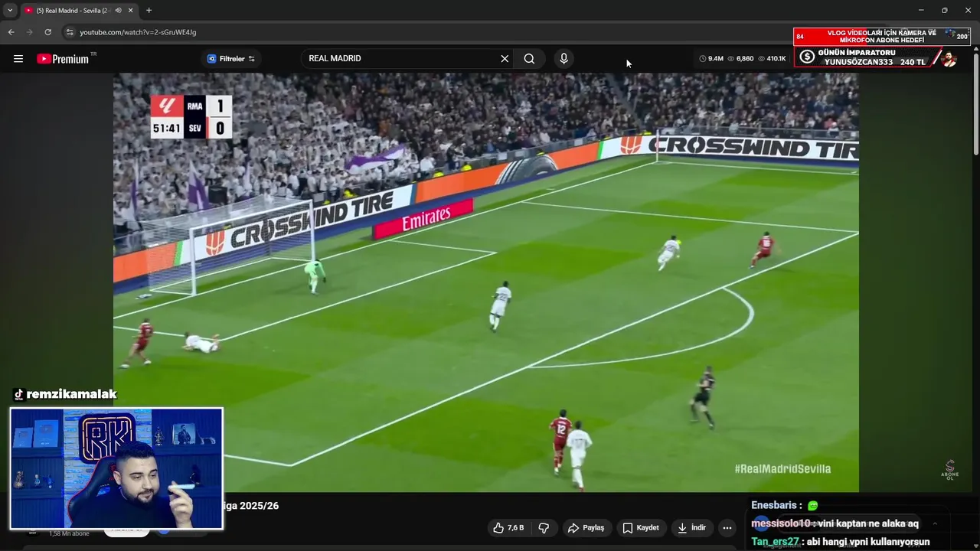Click the 1,58 Mn abone subscriber count
Image resolution: width=980 pixels, height=551 pixels.
click(x=69, y=533)
